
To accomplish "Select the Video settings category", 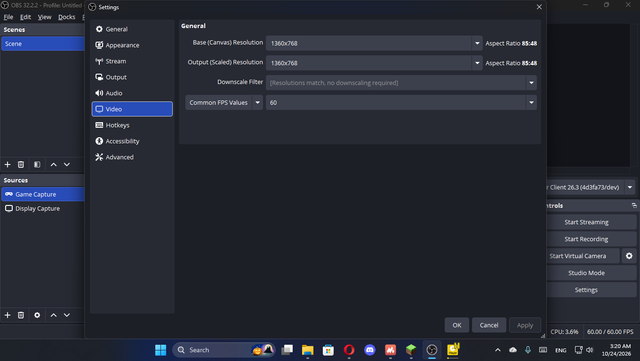I will click(x=132, y=109).
